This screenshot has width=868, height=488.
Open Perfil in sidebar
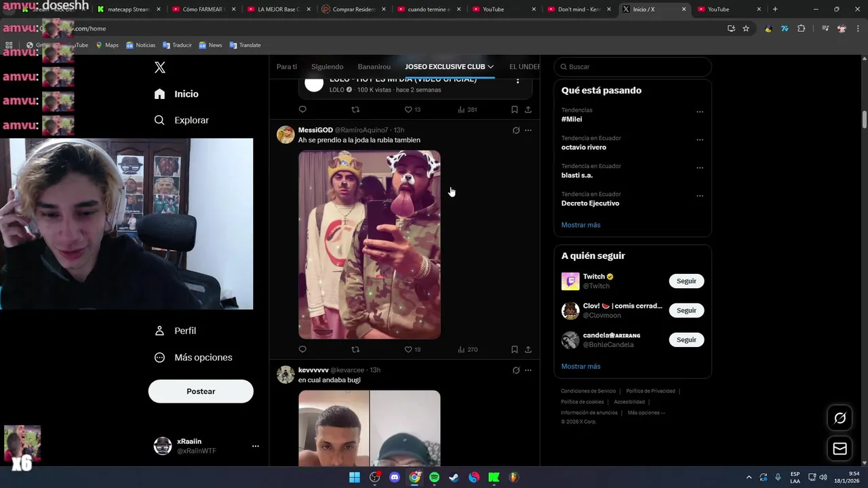click(176, 331)
